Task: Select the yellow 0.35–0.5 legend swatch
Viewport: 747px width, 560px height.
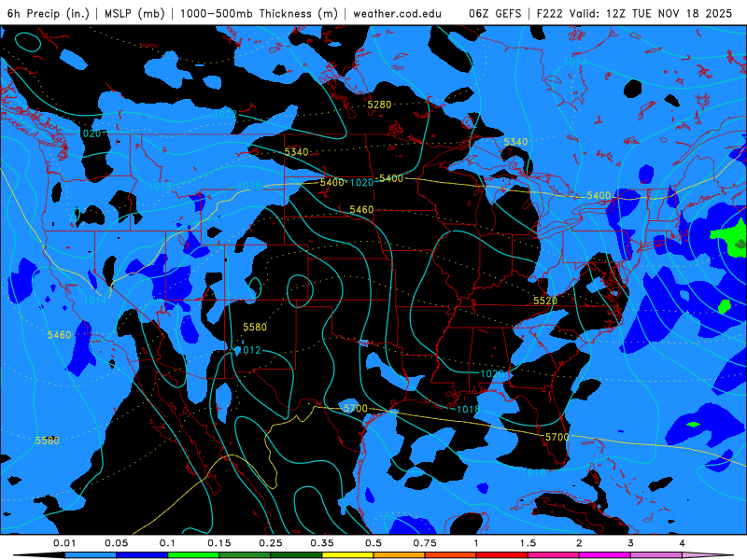Action: (347, 555)
